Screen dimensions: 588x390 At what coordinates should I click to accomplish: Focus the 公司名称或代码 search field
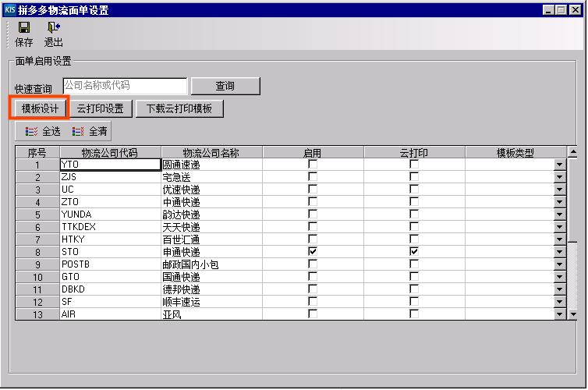(x=125, y=86)
